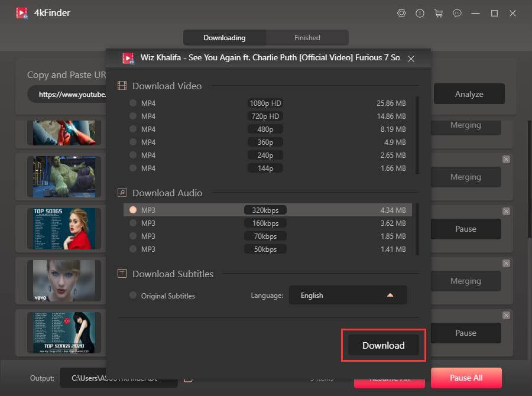Select MP3 160kbps audio option

(133, 223)
